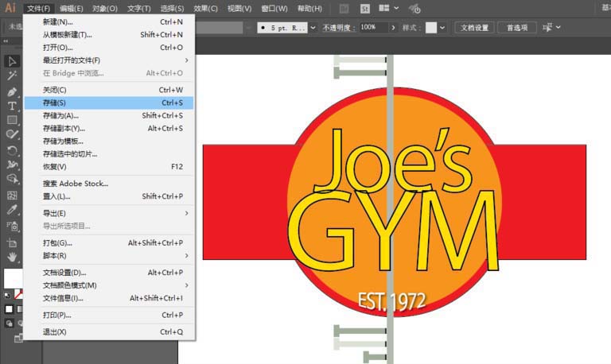Choose 存储(S) to save file
The image size is (611, 364).
109,103
